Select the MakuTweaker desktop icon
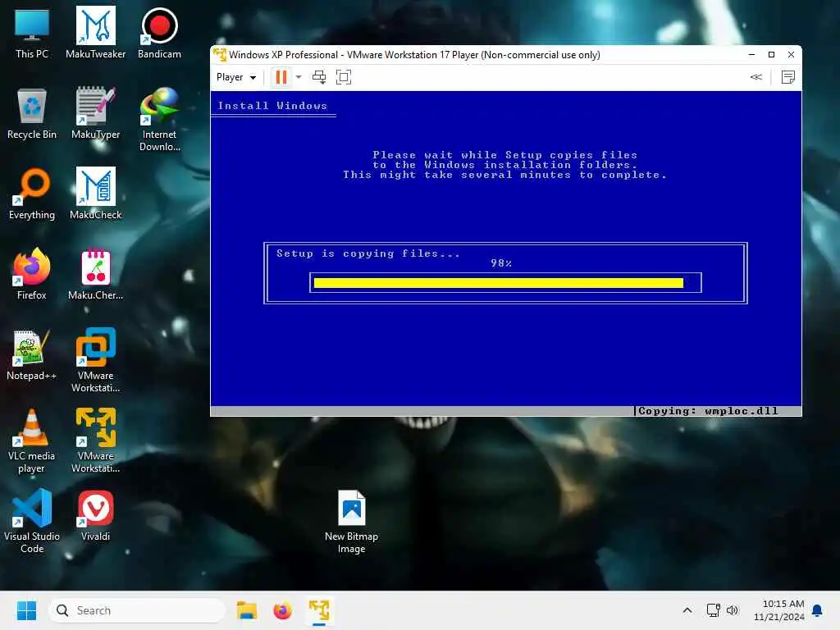This screenshot has width=840, height=630. [x=95, y=33]
